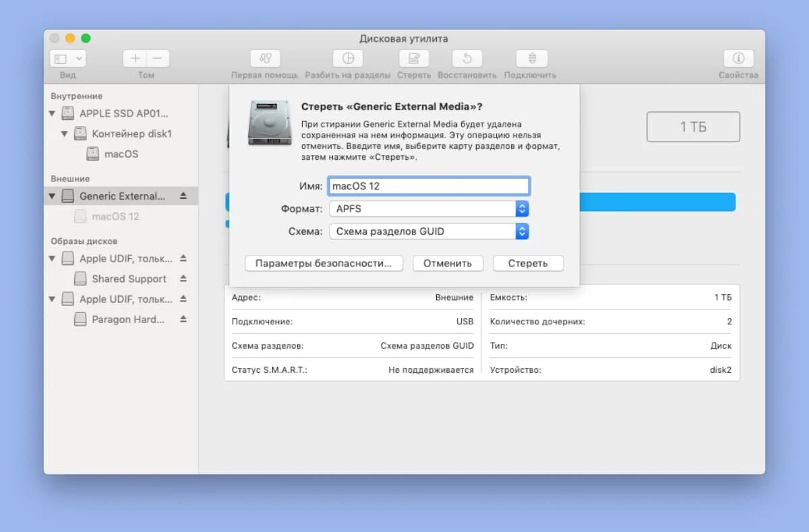Viewport: 809px width, 532px height.
Task: Click the hard drive icon in the erase dialog
Action: click(270, 122)
